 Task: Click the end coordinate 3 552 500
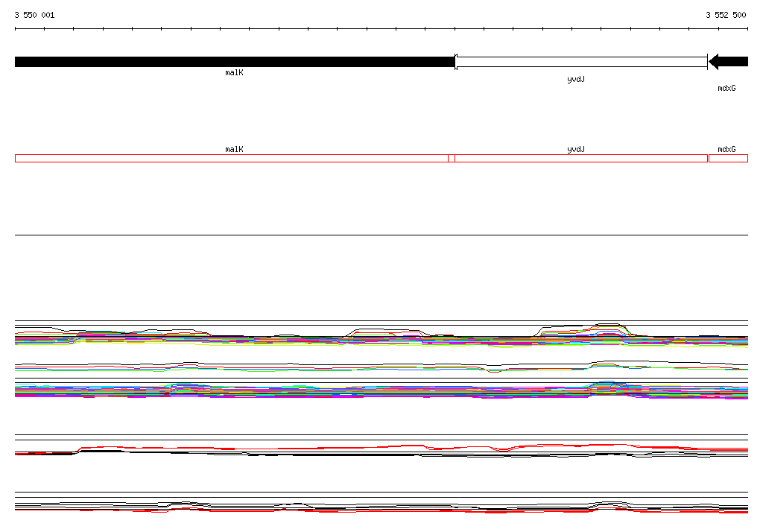pos(726,15)
